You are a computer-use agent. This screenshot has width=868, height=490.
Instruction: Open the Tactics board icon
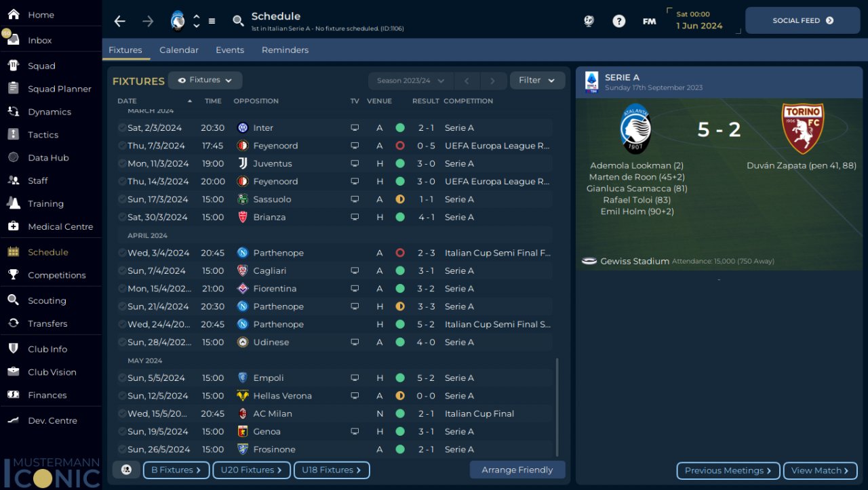(13, 134)
